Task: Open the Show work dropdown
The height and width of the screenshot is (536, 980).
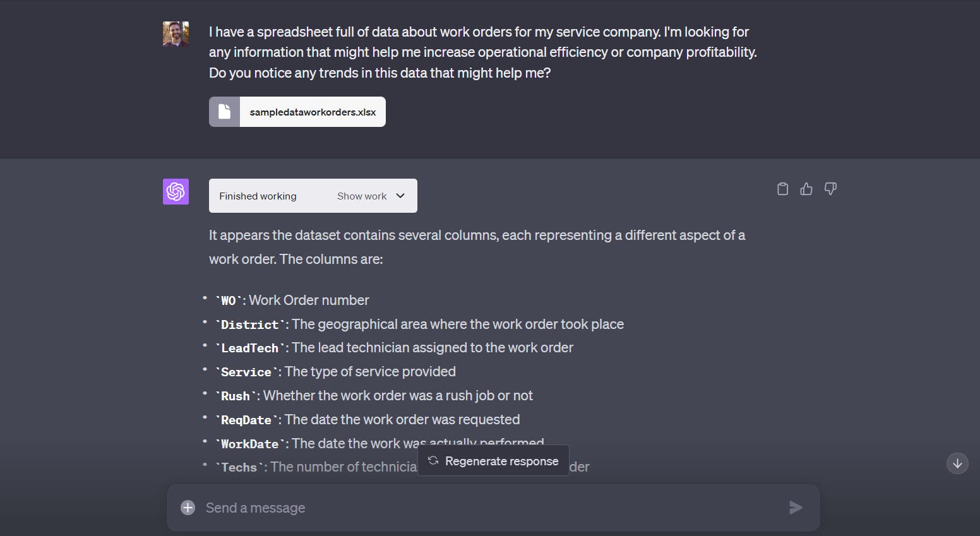Action: 361,196
